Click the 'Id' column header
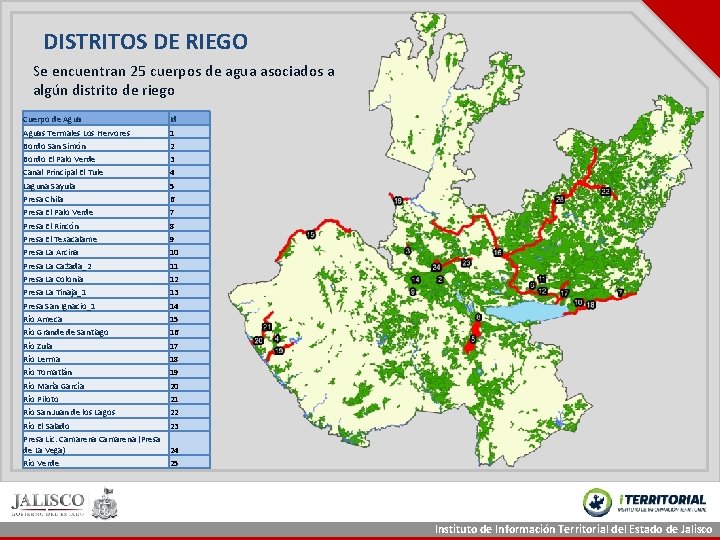This screenshot has width=720, height=540. (x=190, y=118)
